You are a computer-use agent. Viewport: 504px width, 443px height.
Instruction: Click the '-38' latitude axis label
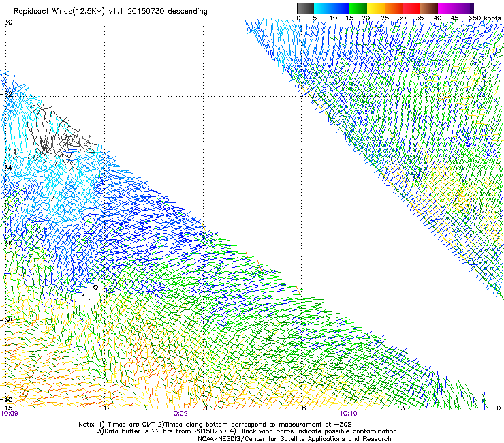coord(6,320)
